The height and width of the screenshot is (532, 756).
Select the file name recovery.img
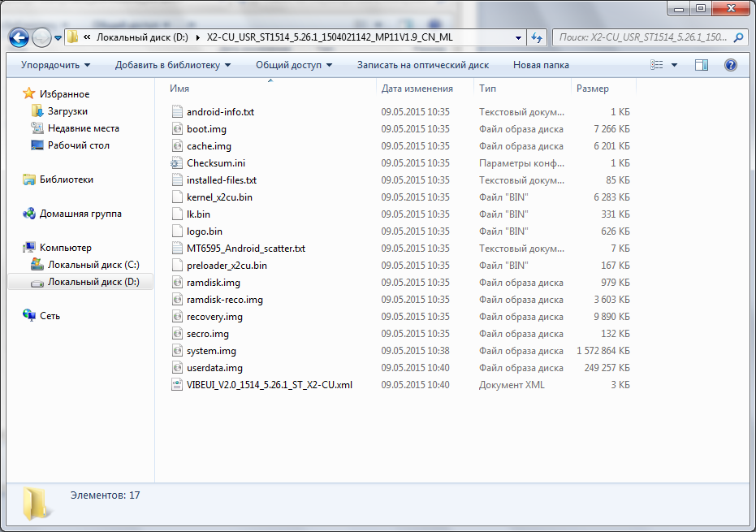(x=214, y=317)
